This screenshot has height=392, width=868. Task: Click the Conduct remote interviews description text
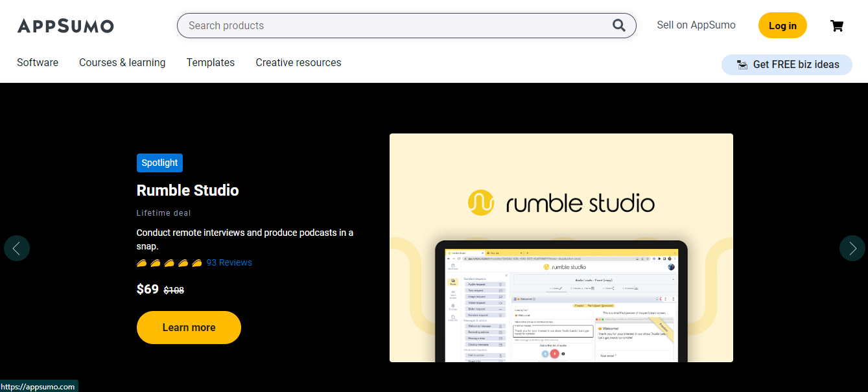pyautogui.click(x=245, y=239)
